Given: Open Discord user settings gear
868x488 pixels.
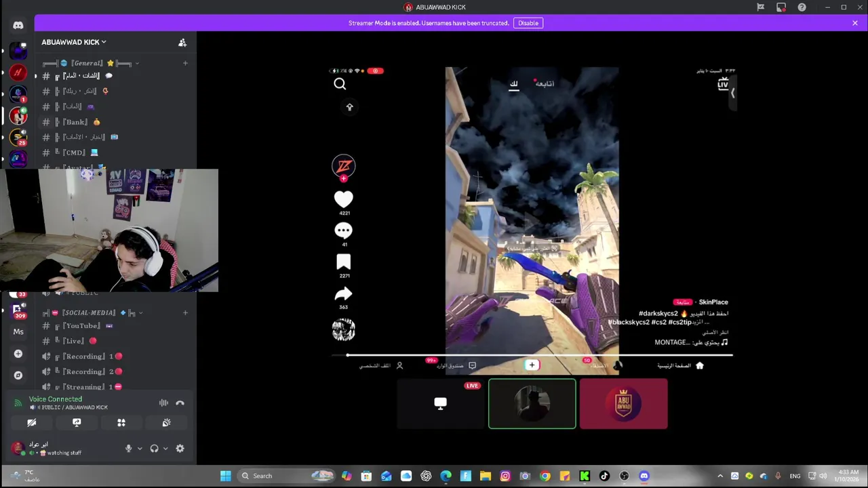Looking at the screenshot, I should pos(180,448).
